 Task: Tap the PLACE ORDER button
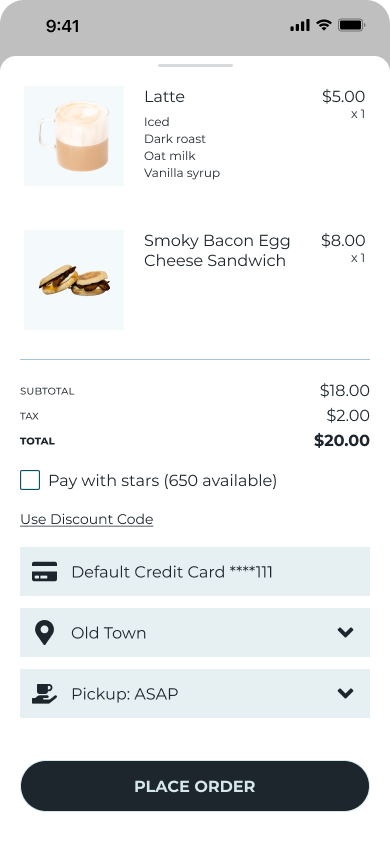[195, 786]
